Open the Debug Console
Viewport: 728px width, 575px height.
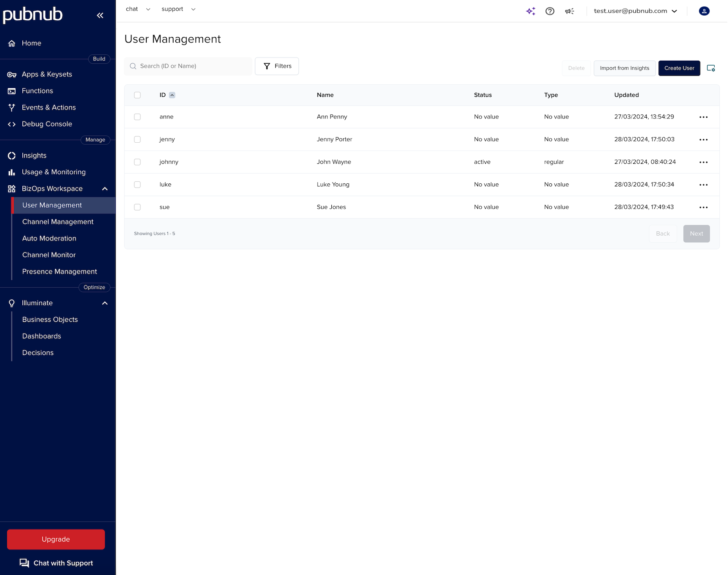click(x=47, y=124)
